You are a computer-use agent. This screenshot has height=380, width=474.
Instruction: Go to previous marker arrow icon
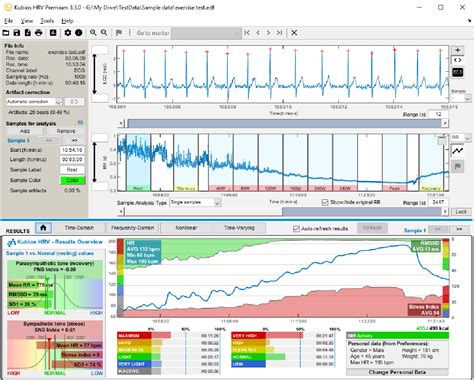pyautogui.click(x=258, y=33)
